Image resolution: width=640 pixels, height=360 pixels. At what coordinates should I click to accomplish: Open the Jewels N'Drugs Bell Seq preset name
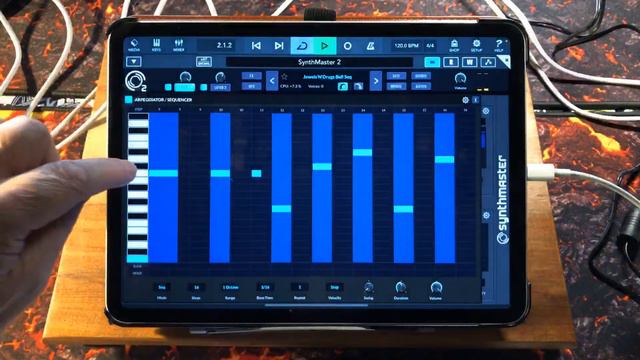click(x=327, y=76)
